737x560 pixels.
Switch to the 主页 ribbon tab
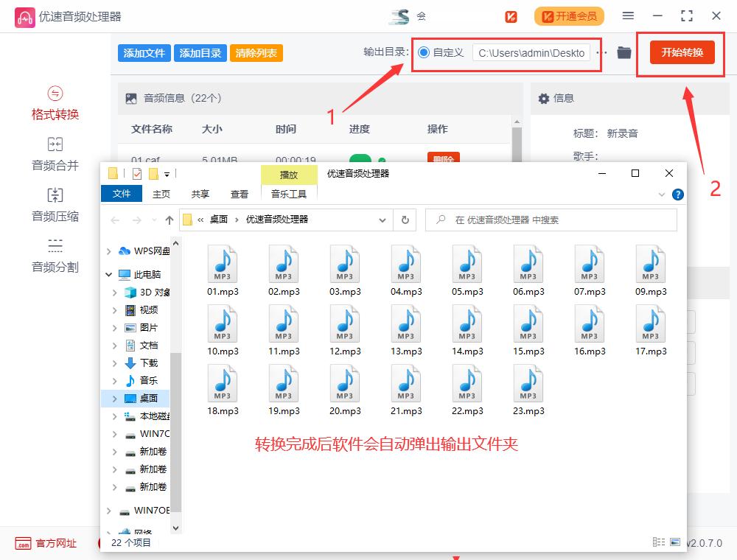[x=161, y=194]
